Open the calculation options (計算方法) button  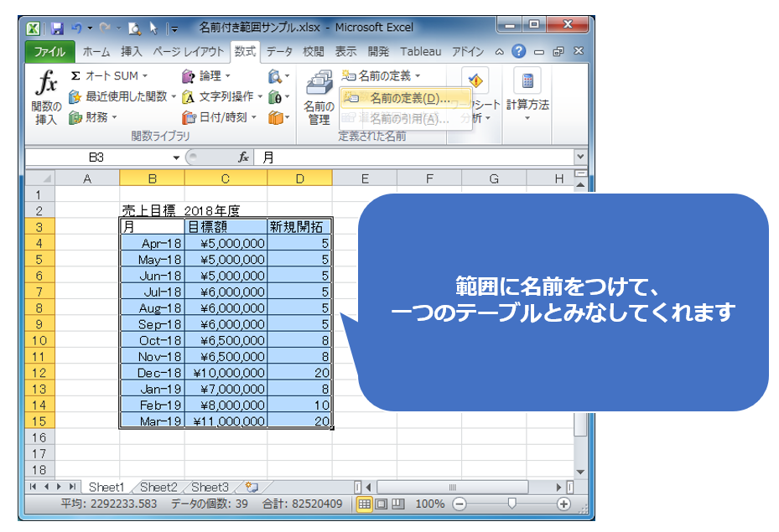tap(527, 96)
